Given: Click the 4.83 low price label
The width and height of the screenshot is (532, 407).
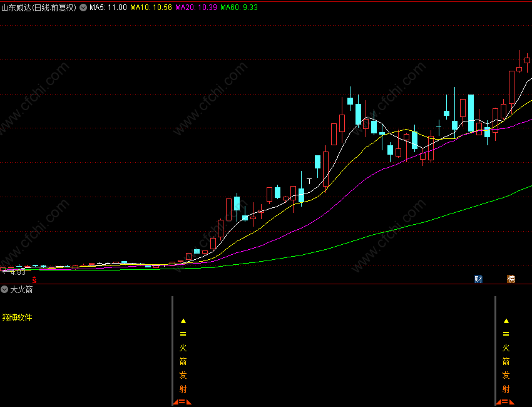Looking at the screenshot, I should click(x=18, y=272).
